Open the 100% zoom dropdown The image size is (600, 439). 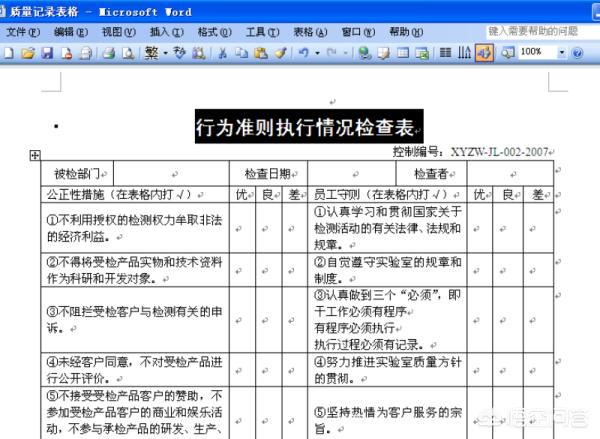pyautogui.click(x=562, y=52)
